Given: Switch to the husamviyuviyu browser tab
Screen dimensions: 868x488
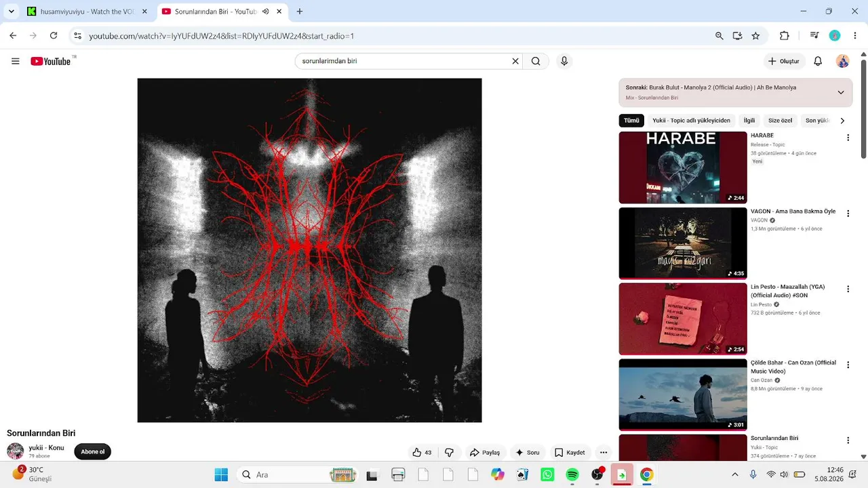Looking at the screenshot, I should [x=87, y=12].
